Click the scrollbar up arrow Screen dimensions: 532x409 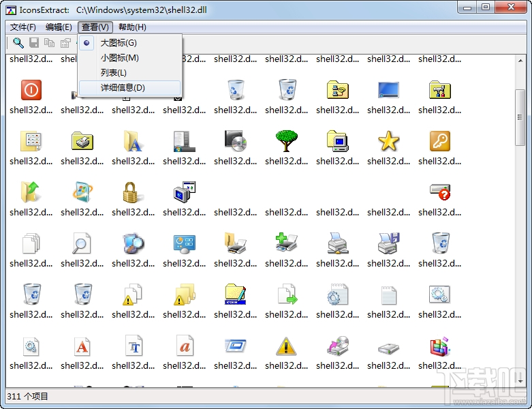(x=520, y=61)
